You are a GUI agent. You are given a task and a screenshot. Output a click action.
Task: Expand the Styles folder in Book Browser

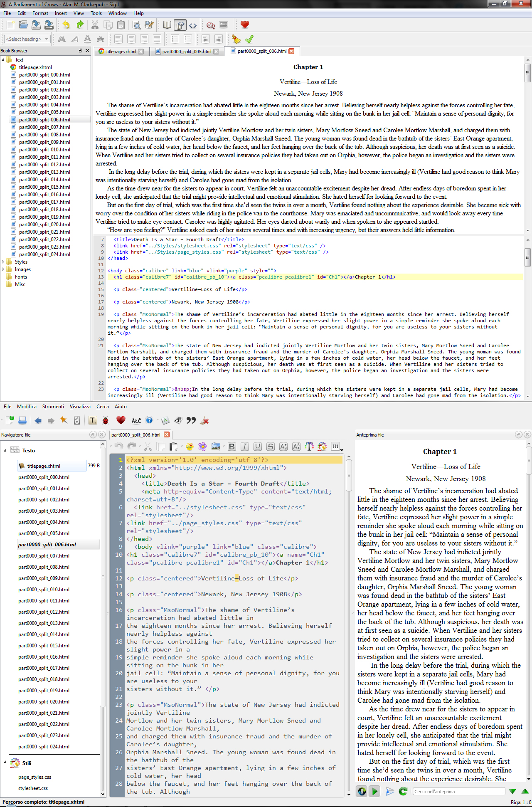[x=3, y=262]
